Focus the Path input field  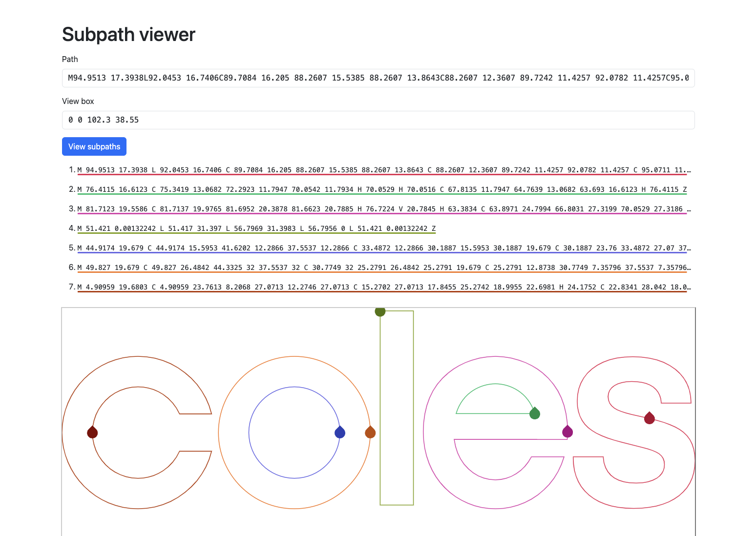378,78
